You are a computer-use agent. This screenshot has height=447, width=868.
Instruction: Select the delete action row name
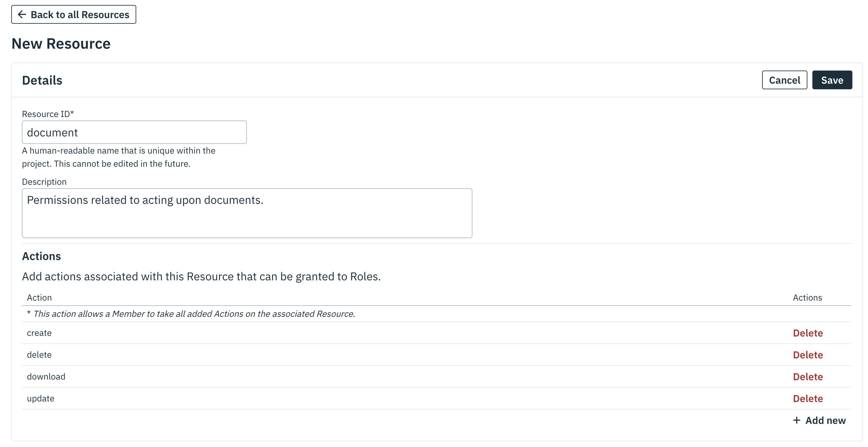click(x=39, y=355)
